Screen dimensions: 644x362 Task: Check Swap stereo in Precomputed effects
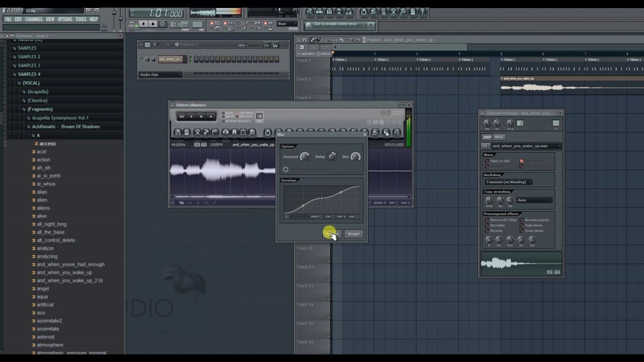click(522, 231)
